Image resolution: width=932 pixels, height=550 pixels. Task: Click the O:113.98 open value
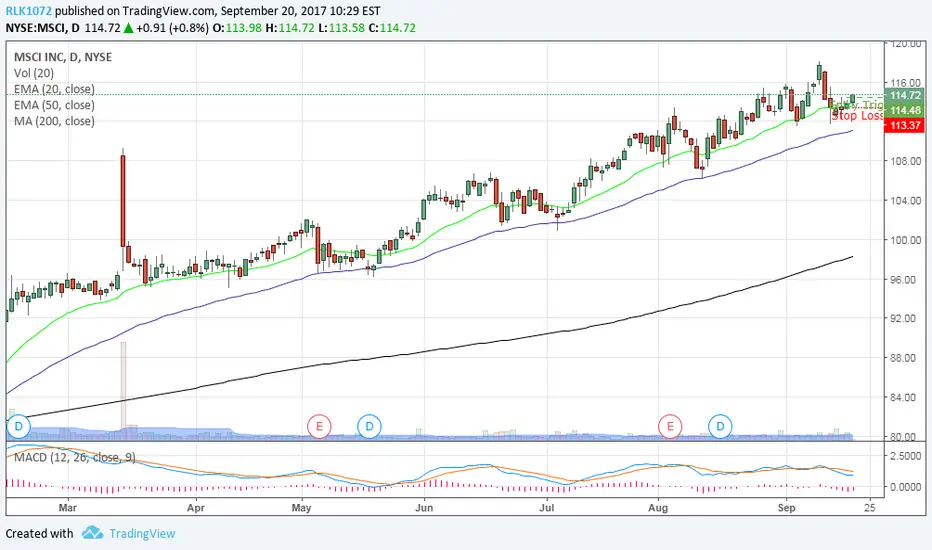click(x=237, y=28)
